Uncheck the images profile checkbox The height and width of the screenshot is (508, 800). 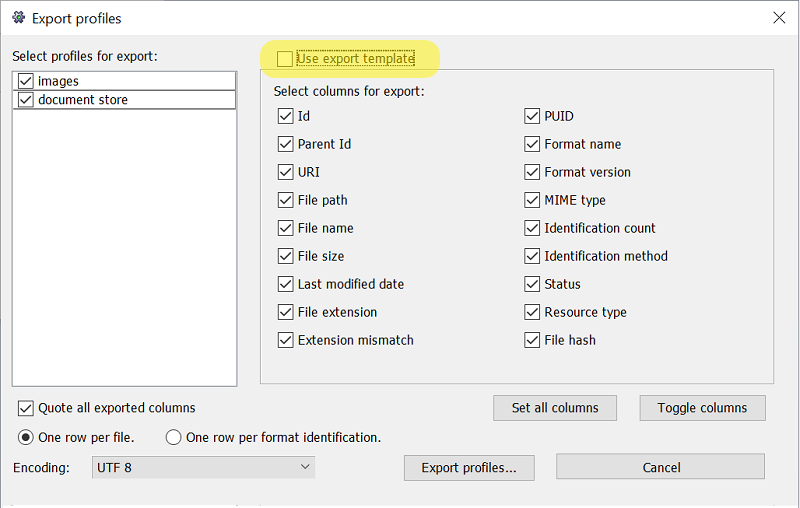pos(26,81)
